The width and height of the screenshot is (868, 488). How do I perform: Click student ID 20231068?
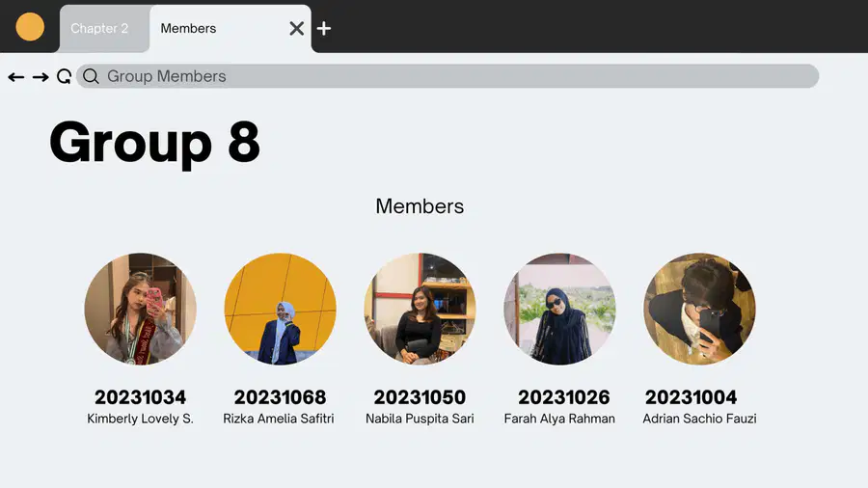click(280, 396)
